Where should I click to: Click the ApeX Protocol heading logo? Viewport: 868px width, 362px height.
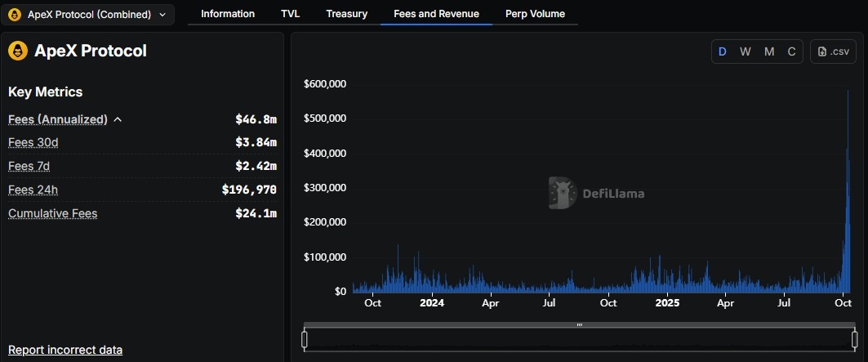point(18,51)
